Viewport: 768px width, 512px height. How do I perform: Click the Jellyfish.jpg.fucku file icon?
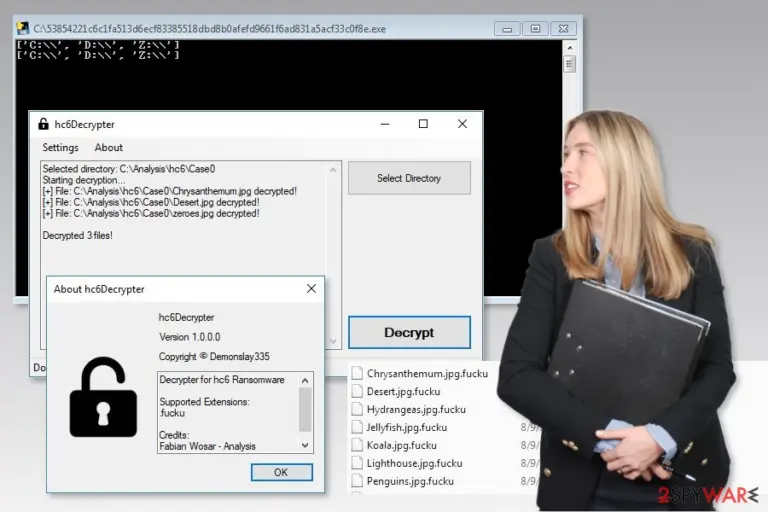point(357,427)
